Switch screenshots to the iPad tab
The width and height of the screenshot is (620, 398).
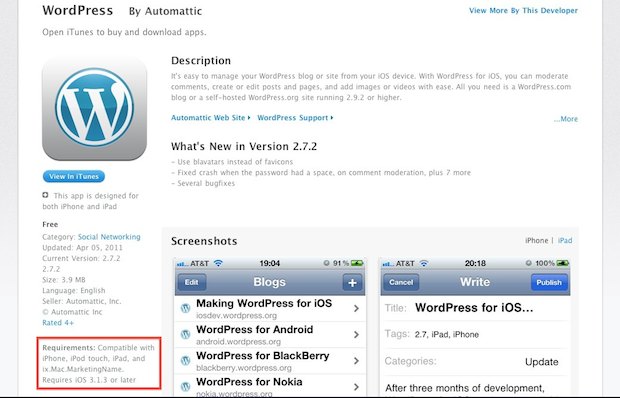pyautogui.click(x=565, y=240)
